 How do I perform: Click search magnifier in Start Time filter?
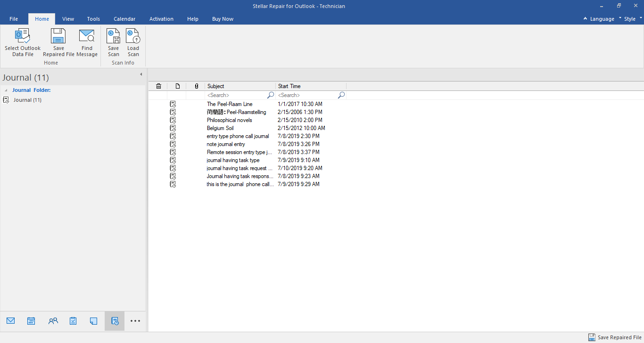click(x=341, y=95)
